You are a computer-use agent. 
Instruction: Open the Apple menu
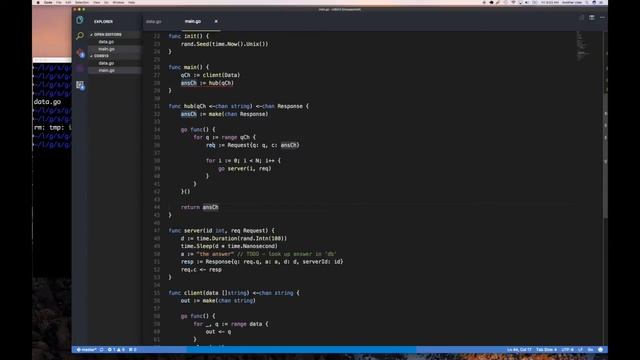pos(38,2)
